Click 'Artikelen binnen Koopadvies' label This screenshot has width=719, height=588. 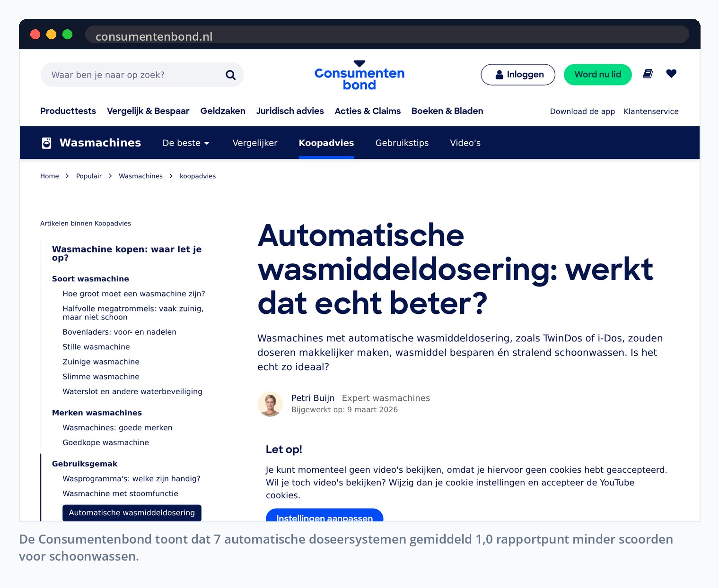[x=86, y=223]
